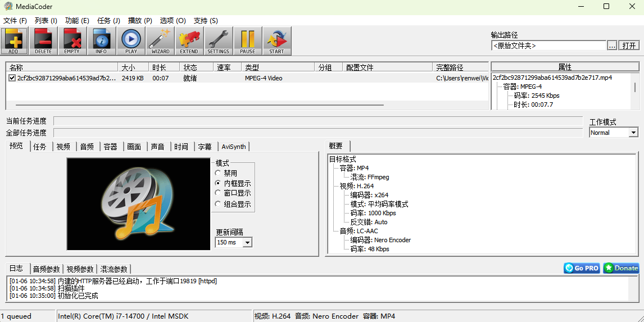
Task: Select the 窗口显示 radio button
Action: (219, 193)
